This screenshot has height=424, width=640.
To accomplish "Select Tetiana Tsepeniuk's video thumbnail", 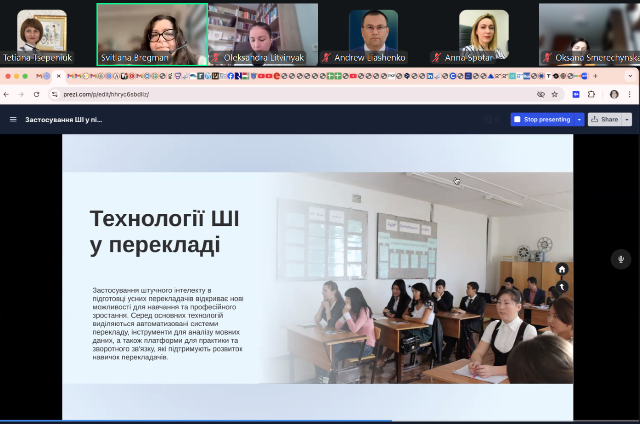I will [x=42, y=35].
